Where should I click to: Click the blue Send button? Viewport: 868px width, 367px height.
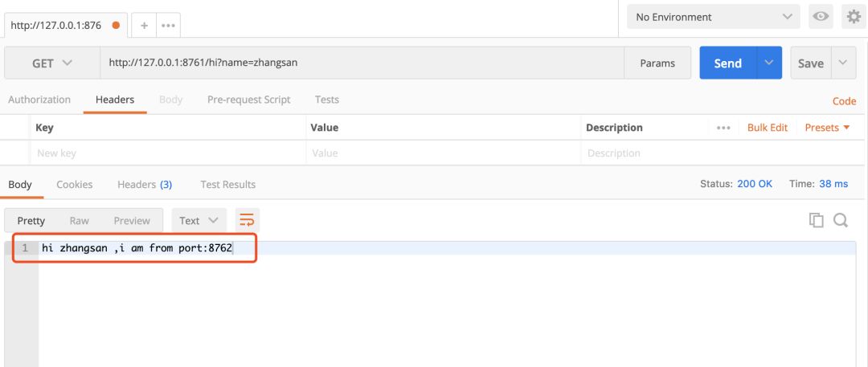[x=727, y=63]
